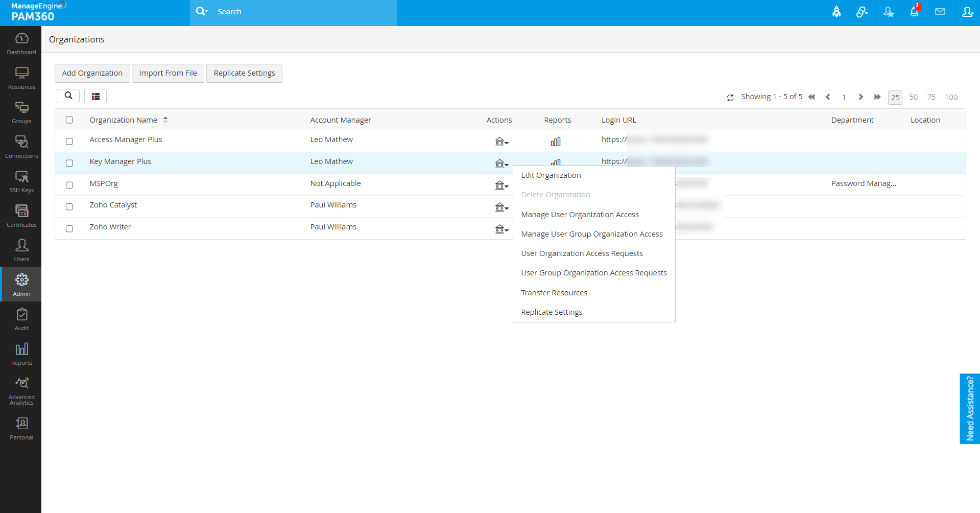Check the MSPOrg row checkbox
The height and width of the screenshot is (513, 980).
(69, 185)
